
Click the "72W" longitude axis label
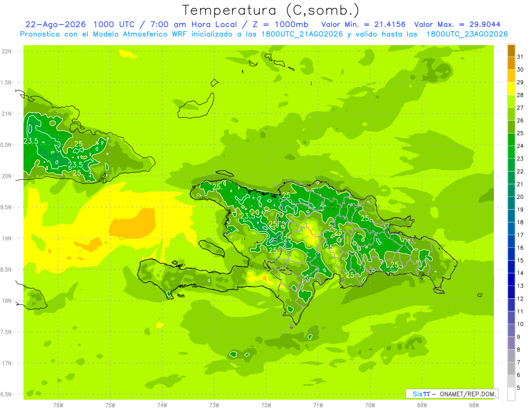point(266,405)
